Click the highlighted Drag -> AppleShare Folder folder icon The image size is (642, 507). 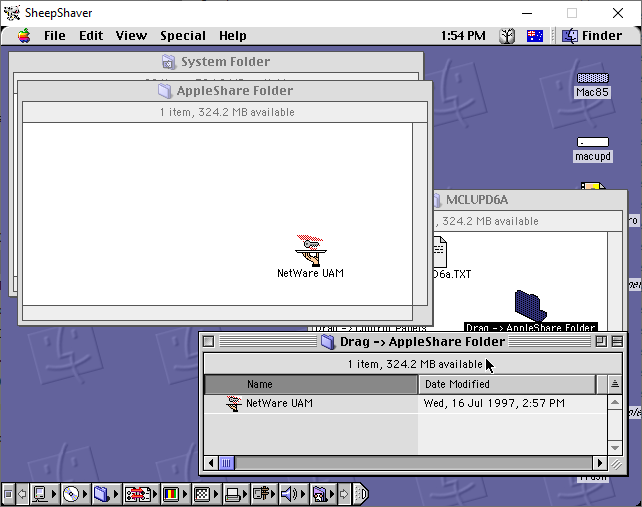[x=531, y=306]
